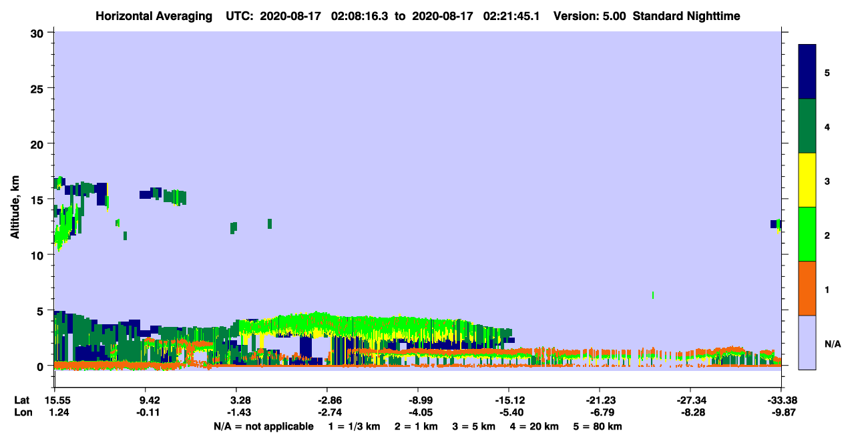Screen dimensions: 868x445
Task: Click legend text '4 = 20 km'
Action: 535,426
